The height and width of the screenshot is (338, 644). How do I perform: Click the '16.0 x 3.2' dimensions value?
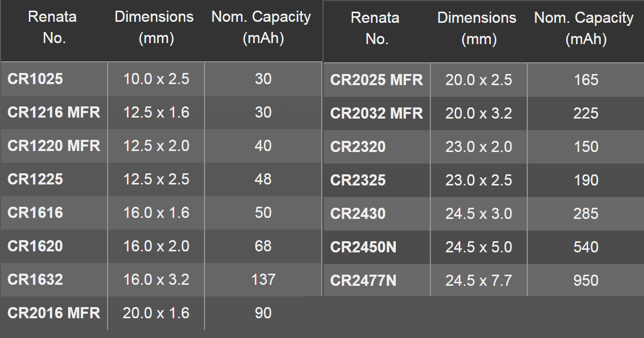point(156,280)
